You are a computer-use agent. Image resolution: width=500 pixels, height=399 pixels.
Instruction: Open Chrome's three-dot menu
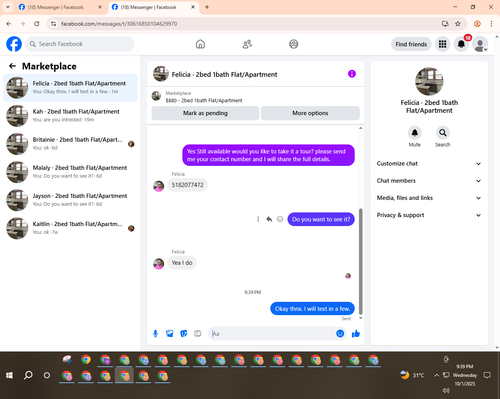click(x=491, y=24)
